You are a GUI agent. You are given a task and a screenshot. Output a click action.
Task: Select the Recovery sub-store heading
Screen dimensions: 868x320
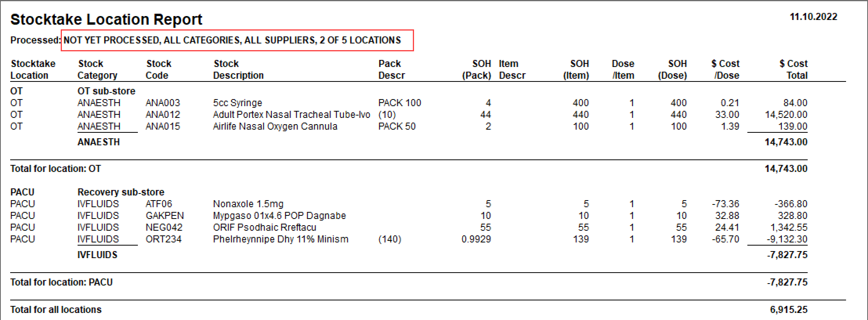tap(121, 192)
